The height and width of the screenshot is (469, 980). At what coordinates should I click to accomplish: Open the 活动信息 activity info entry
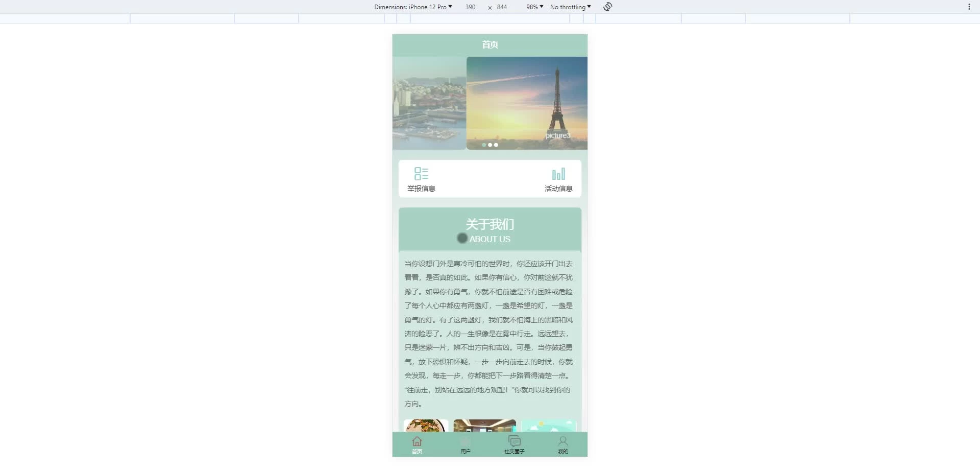[x=558, y=179]
